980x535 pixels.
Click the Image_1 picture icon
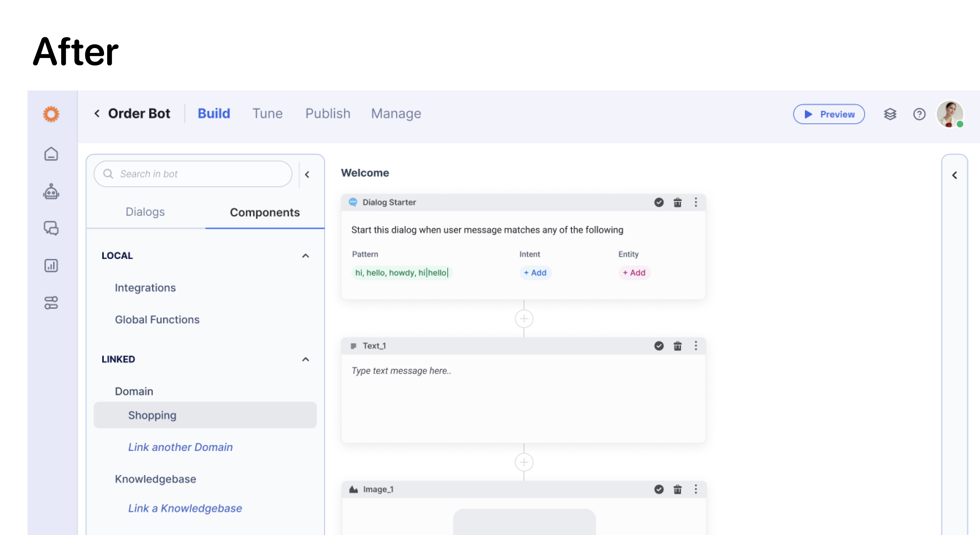[354, 489]
